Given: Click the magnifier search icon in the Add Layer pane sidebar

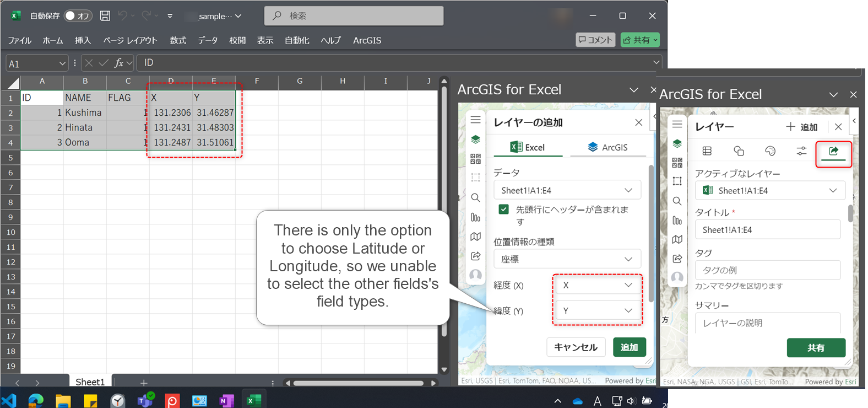Looking at the screenshot, I should [476, 197].
